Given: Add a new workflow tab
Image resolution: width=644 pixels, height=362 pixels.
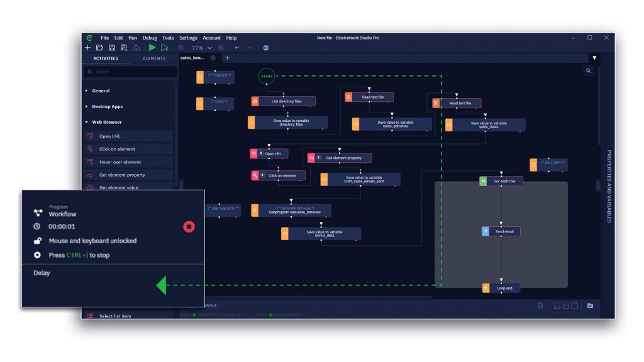Looking at the screenshot, I should point(227,58).
